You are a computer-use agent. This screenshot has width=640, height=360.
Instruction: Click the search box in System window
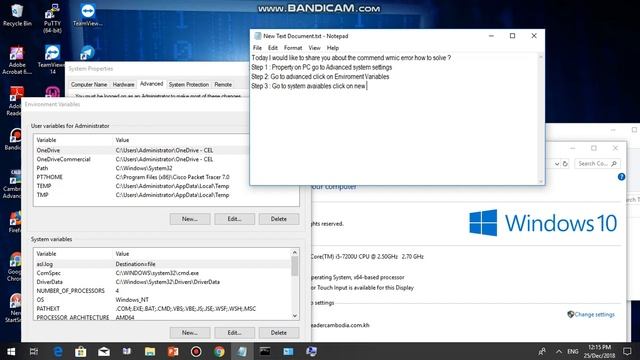(x=597, y=164)
